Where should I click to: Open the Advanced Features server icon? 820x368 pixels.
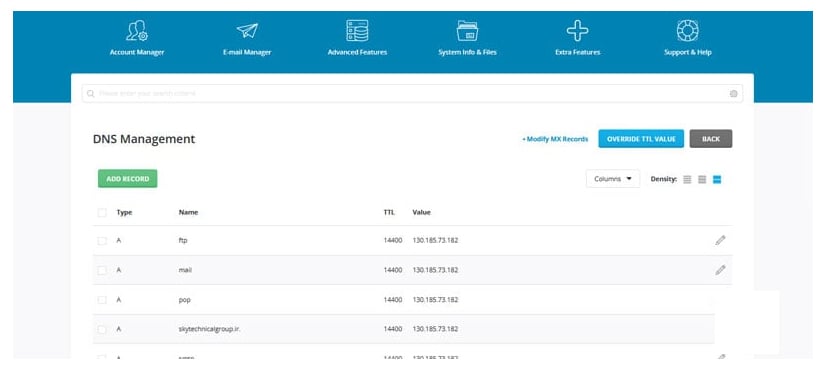[357, 31]
